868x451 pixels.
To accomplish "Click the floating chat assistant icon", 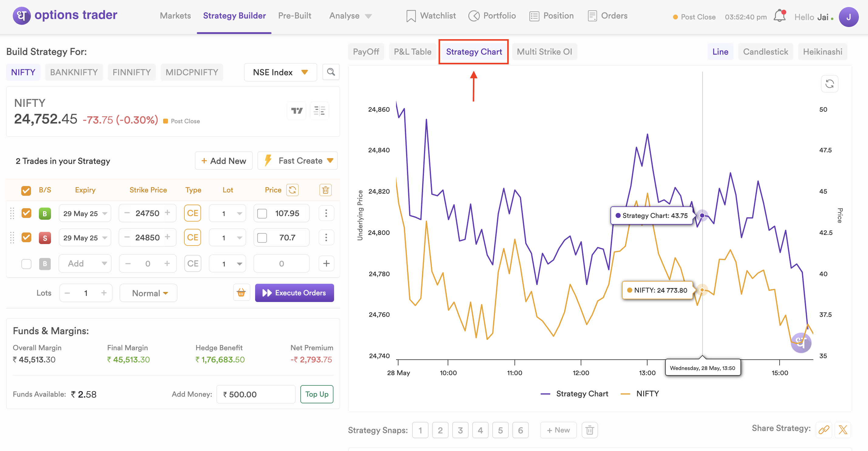I will (801, 343).
